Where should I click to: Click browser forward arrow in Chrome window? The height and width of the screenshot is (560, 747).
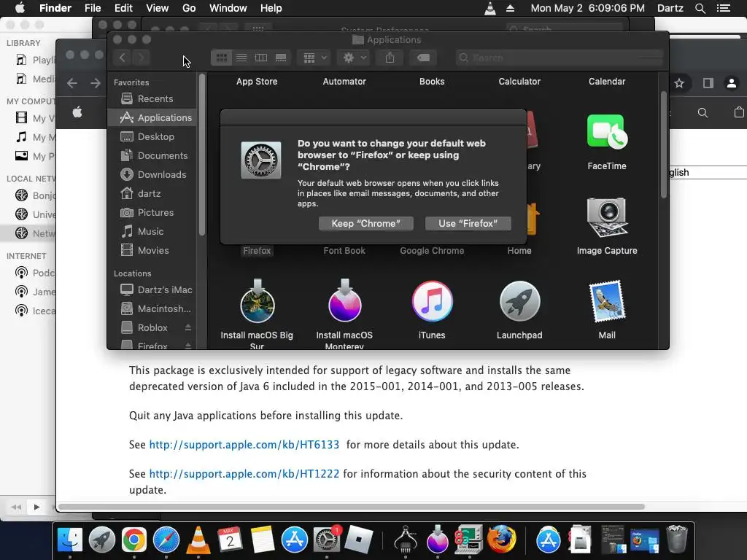(x=96, y=83)
